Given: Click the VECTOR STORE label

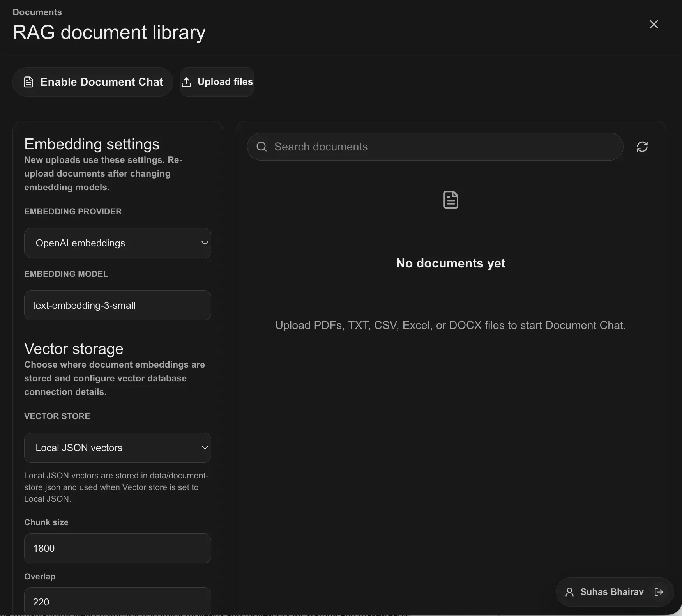Looking at the screenshot, I should pos(57,416).
